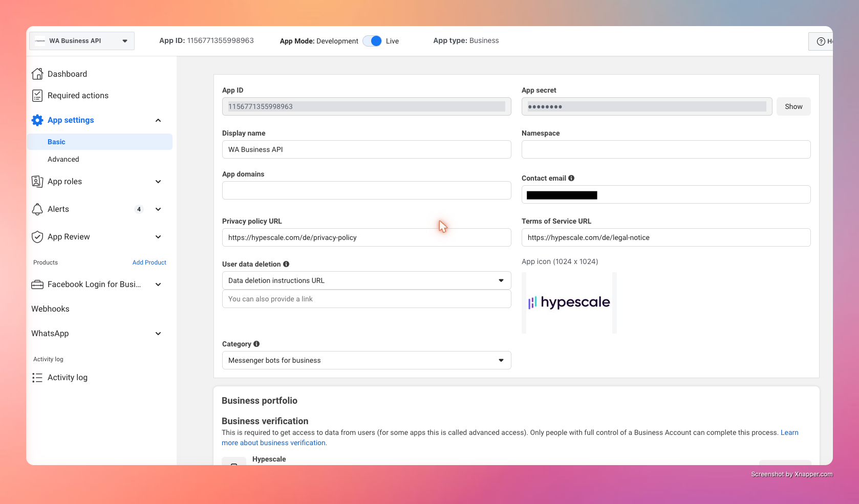This screenshot has height=504, width=859.
Task: Click the Privacy policy URL field
Action: [367, 237]
